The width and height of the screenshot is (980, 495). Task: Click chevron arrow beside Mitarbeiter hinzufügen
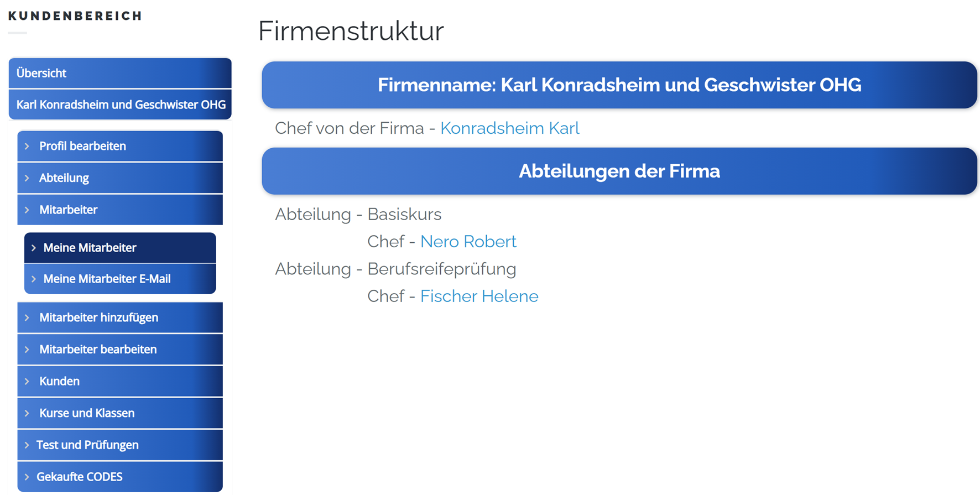(27, 317)
